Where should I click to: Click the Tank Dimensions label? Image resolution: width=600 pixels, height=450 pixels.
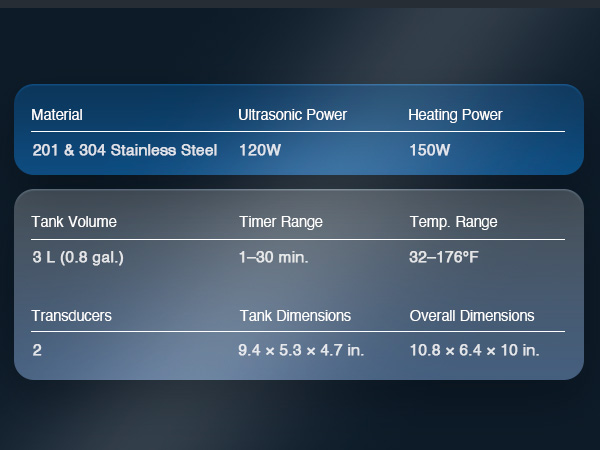click(x=295, y=315)
